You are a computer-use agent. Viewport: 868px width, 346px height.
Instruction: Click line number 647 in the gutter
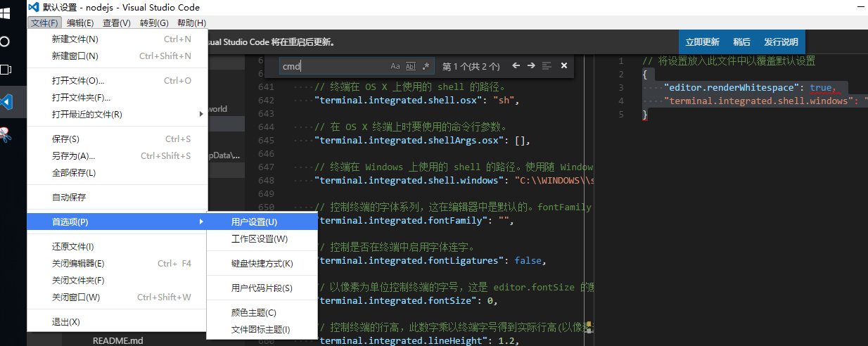pyautogui.click(x=267, y=167)
